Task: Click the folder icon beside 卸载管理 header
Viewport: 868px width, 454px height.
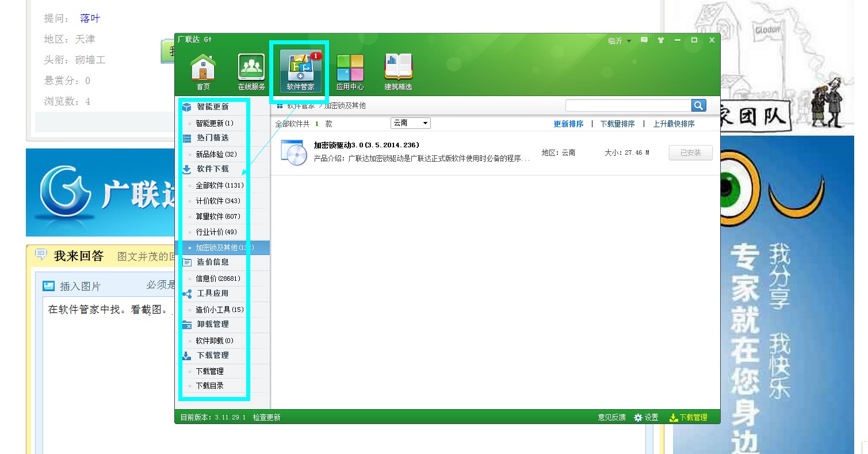Action: tap(187, 325)
